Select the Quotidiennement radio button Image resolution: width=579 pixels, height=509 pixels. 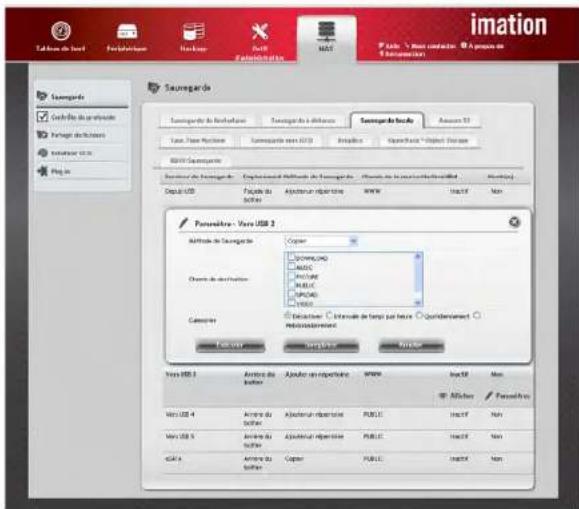pos(419,316)
